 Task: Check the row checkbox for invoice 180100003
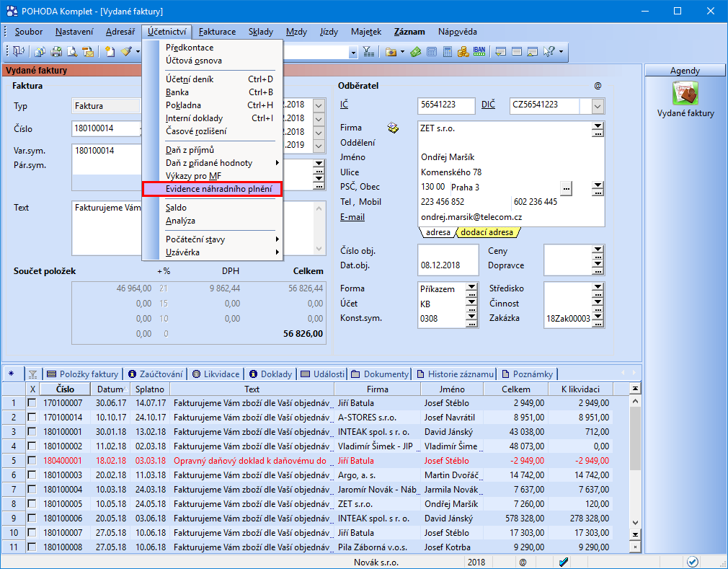32,475
